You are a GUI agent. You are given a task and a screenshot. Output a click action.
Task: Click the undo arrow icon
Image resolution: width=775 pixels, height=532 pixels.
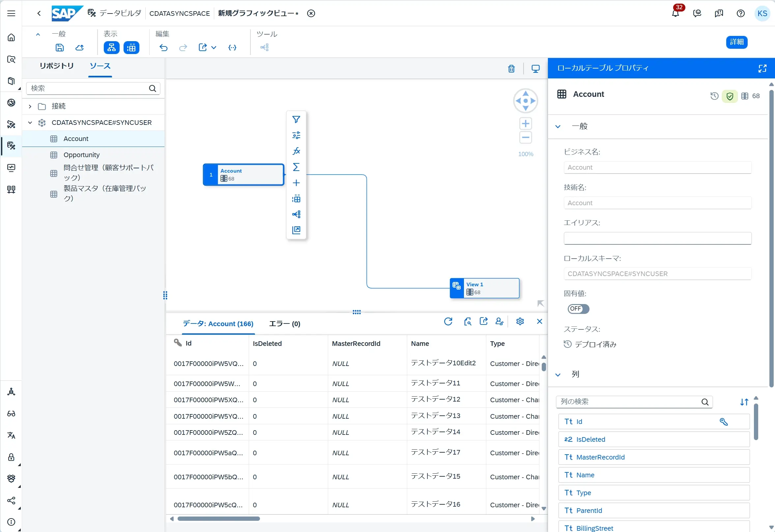tap(163, 47)
